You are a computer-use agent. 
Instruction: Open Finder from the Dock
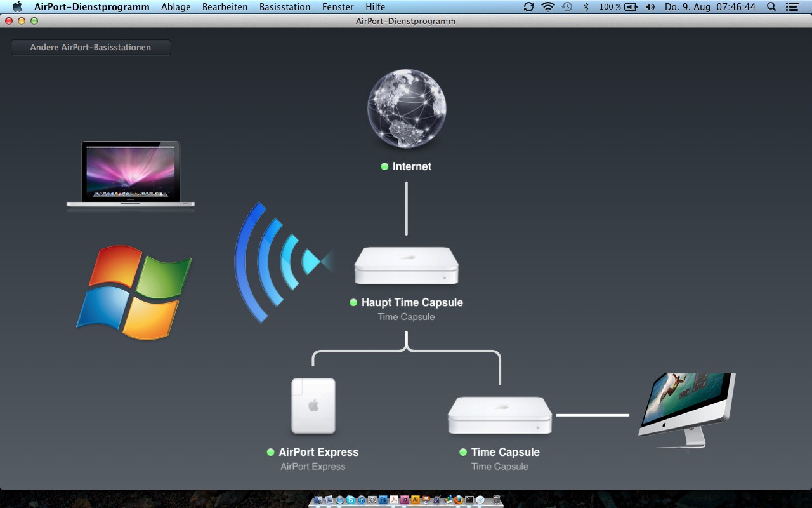point(318,500)
